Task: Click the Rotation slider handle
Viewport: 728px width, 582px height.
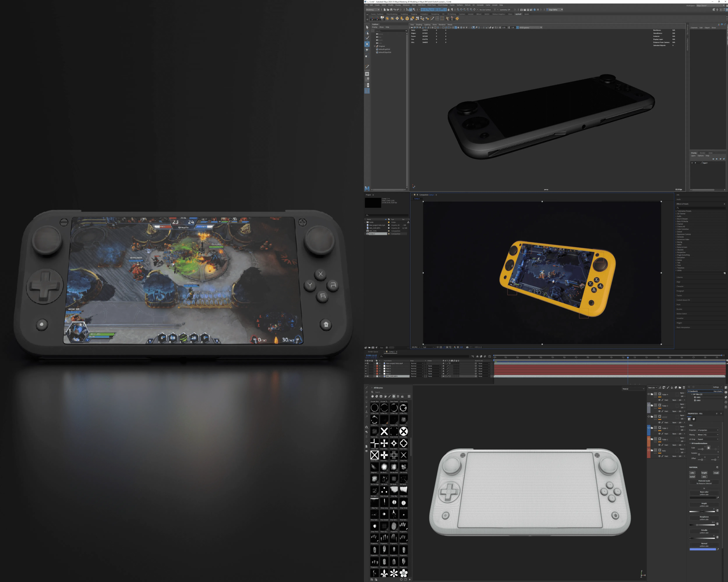Action: 699,454
